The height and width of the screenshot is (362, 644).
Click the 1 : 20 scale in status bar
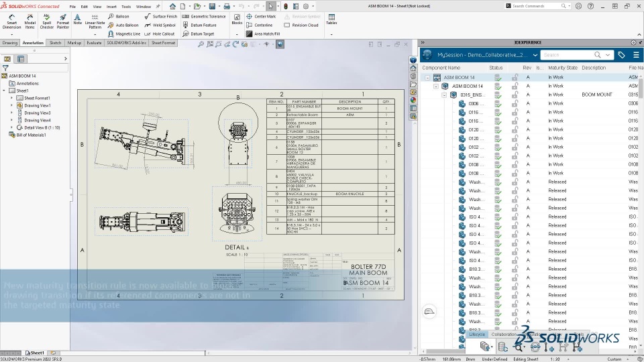[x=555, y=359]
